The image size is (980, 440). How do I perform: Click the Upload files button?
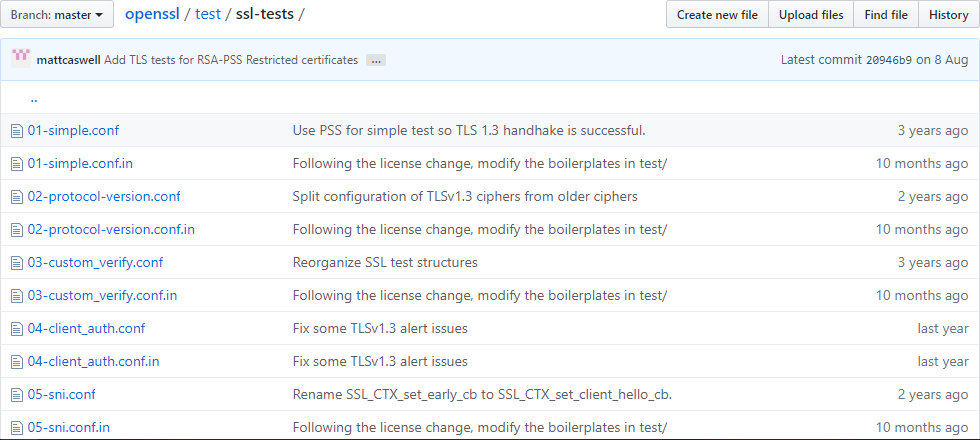[x=811, y=15]
